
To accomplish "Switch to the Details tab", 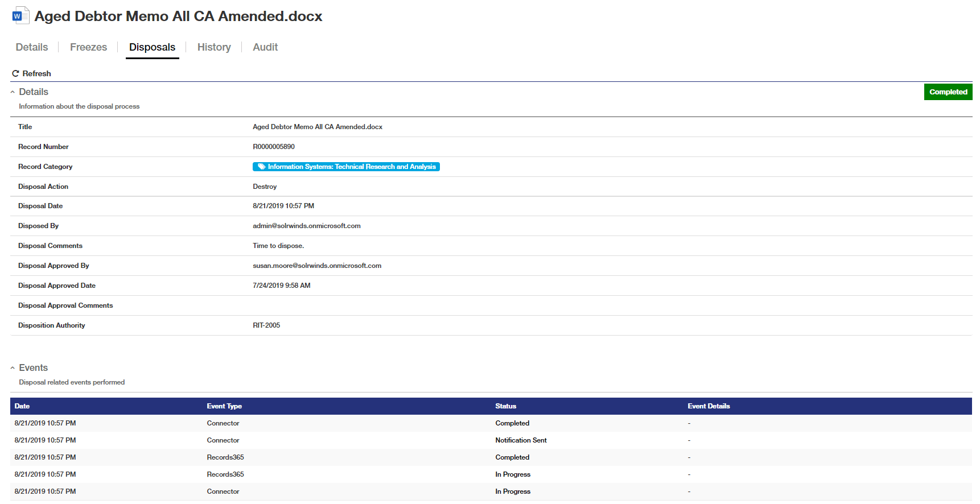I will click(32, 47).
